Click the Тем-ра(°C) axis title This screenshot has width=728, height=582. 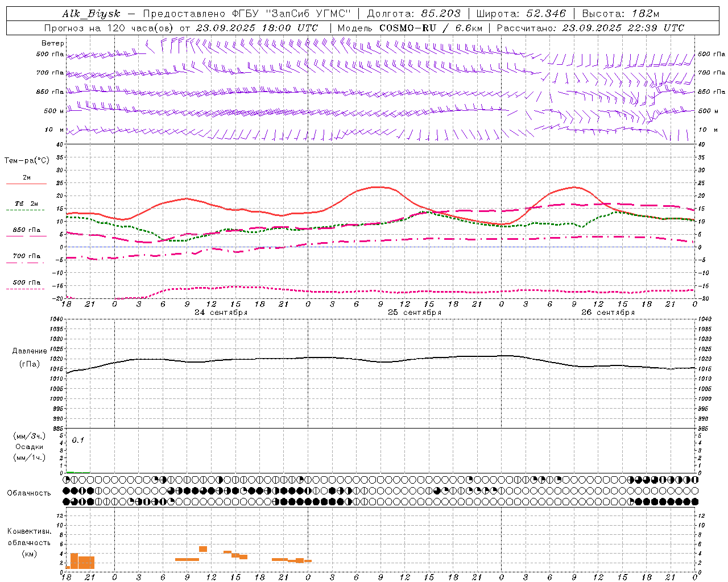[27, 161]
